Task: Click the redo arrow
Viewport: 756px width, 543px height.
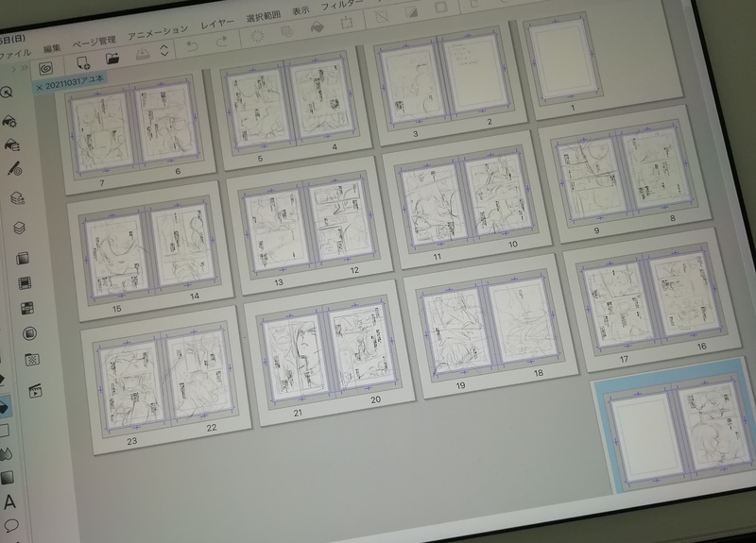Action: point(222,42)
